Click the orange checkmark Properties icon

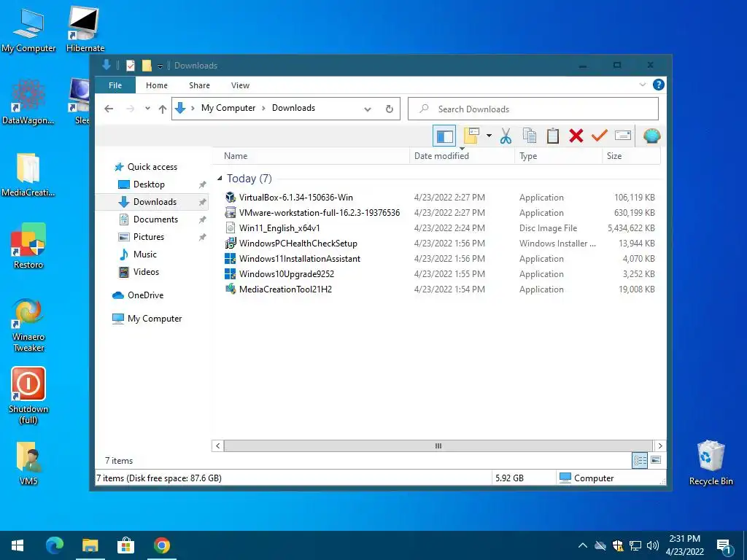click(x=600, y=136)
